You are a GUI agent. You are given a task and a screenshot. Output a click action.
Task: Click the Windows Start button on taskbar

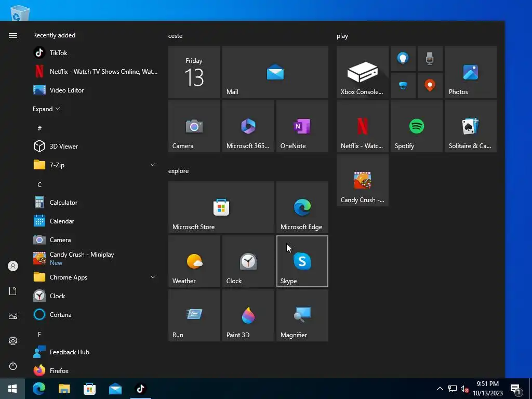[x=12, y=389]
